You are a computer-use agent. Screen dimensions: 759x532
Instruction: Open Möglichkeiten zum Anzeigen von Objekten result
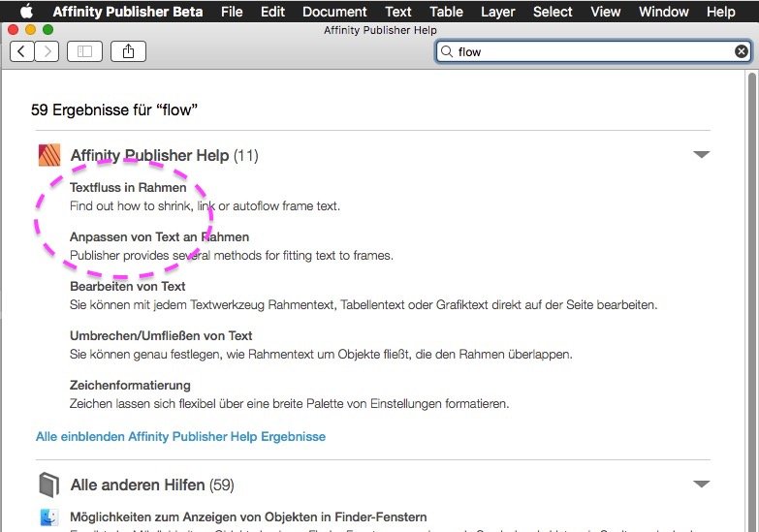click(248, 516)
